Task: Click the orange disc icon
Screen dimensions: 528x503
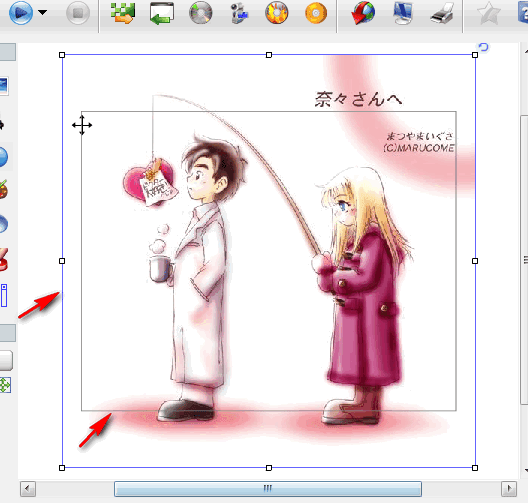Action: click(x=316, y=13)
